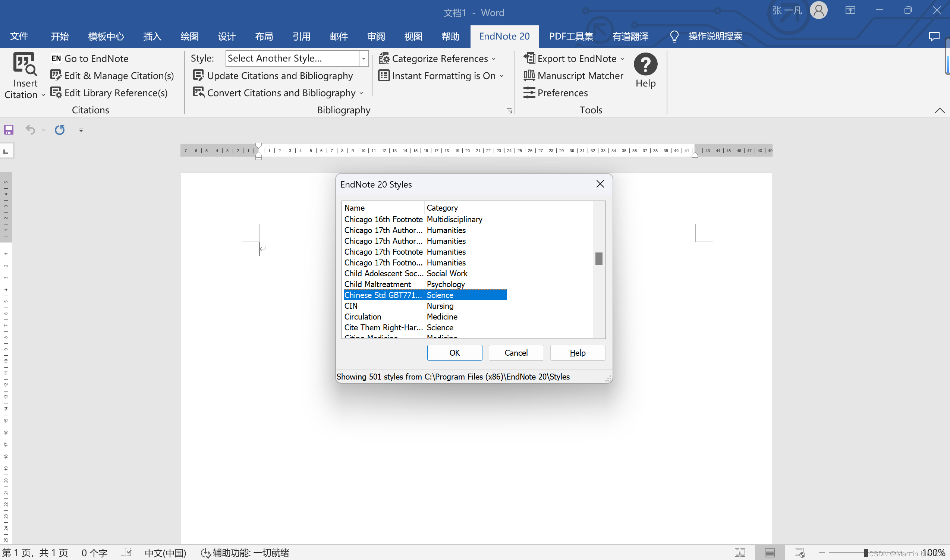This screenshot has height=560, width=950.
Task: Switch to the 引用 tab
Action: [x=302, y=36]
